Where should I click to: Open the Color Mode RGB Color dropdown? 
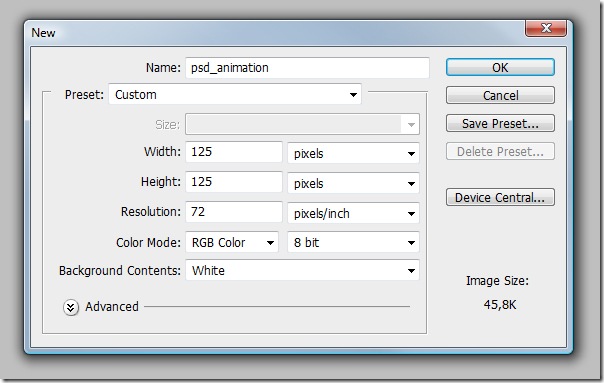point(232,242)
